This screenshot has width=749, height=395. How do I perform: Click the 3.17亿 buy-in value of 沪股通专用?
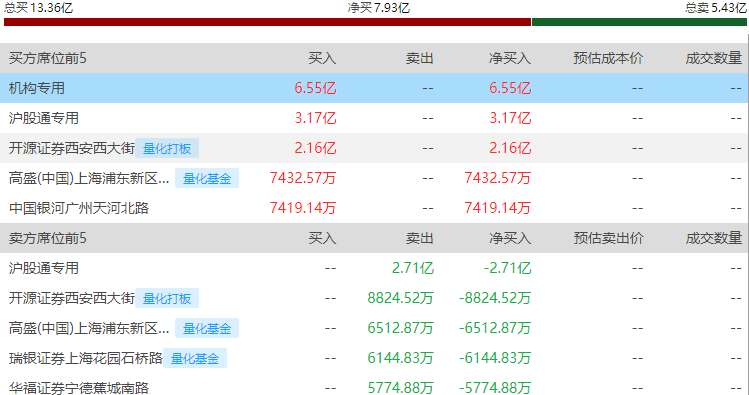coord(315,118)
